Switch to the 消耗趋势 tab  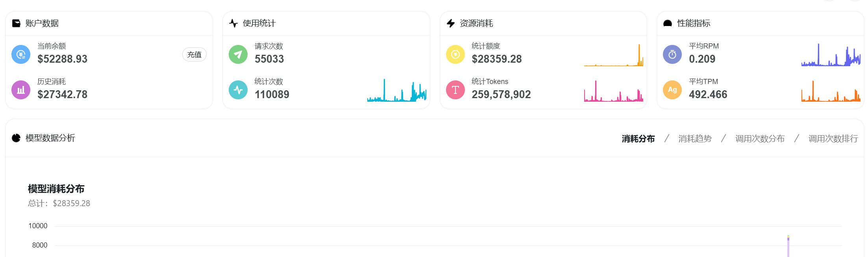[x=695, y=139]
